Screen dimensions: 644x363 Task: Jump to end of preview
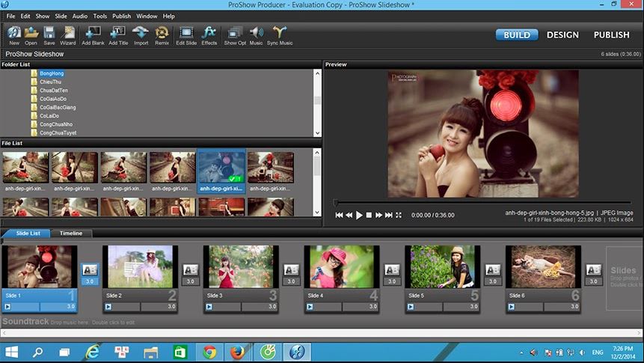(388, 215)
